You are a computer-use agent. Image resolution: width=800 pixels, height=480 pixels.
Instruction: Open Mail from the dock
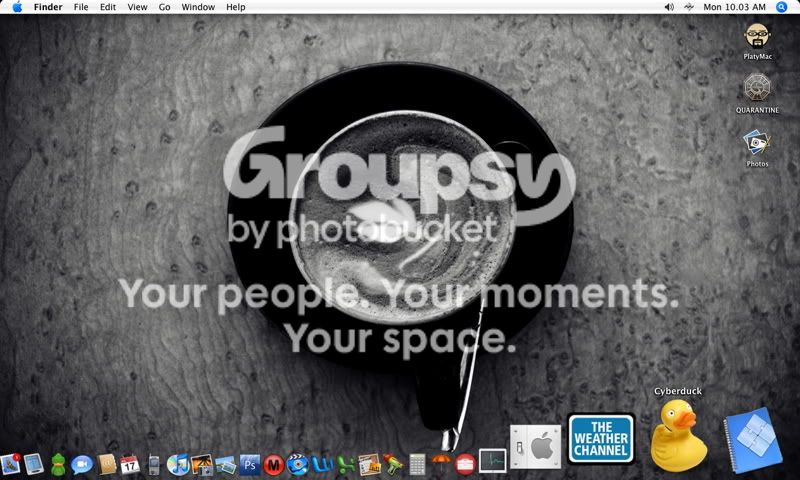[x=10, y=464]
